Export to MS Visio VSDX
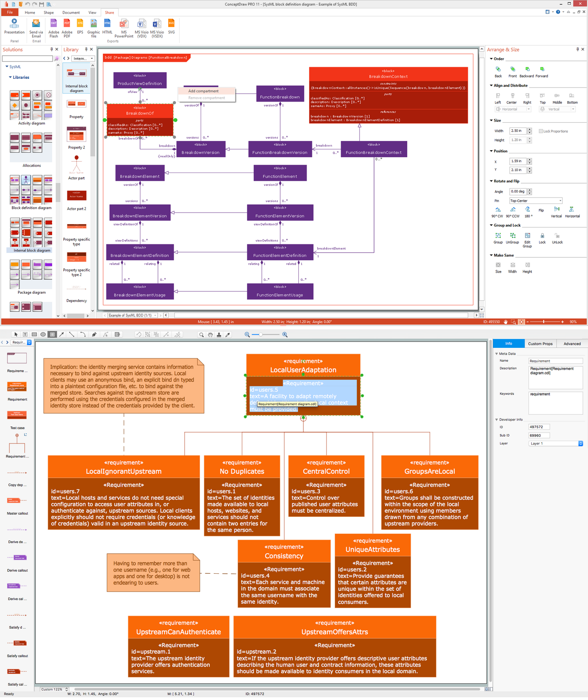This screenshot has width=588, height=700. 157,28
